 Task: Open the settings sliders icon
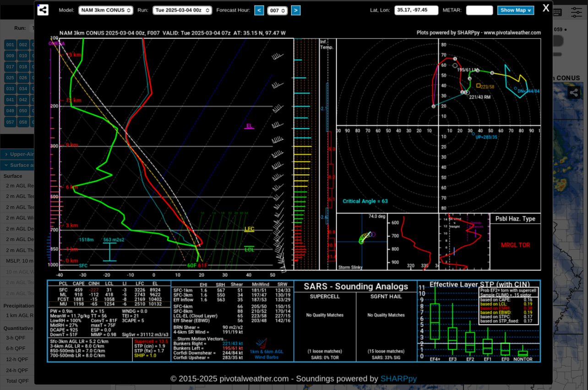click(577, 12)
